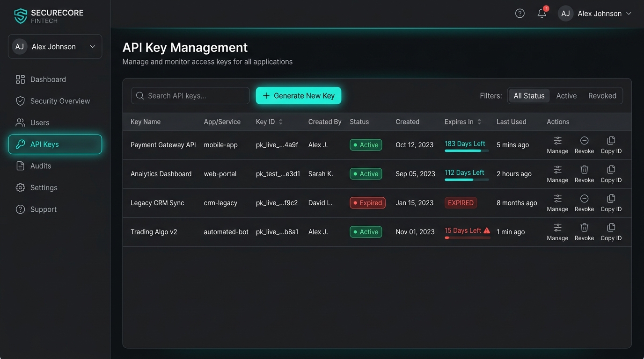Revoke the Trading Algo v2 key

(584, 232)
